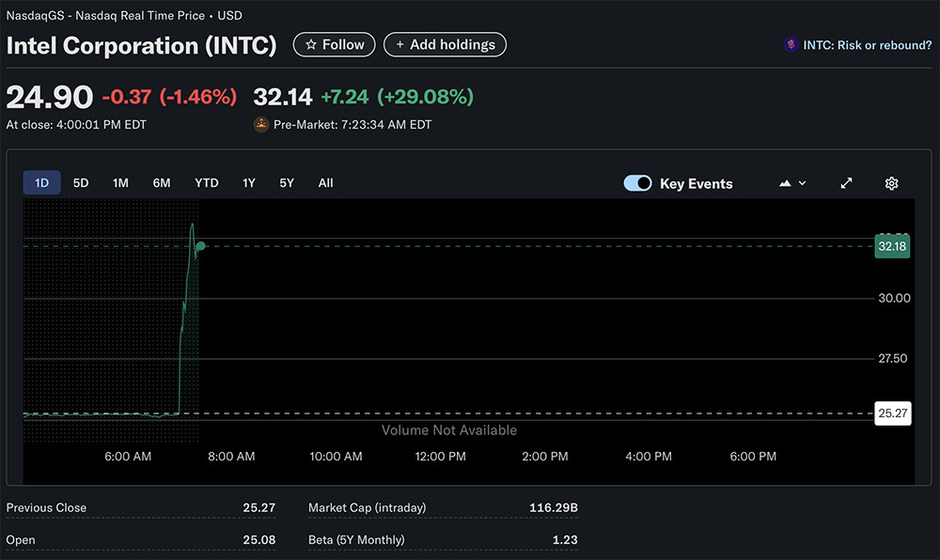This screenshot has width=940, height=560.
Task: Follow Intel Corporation stock
Action: tap(335, 44)
